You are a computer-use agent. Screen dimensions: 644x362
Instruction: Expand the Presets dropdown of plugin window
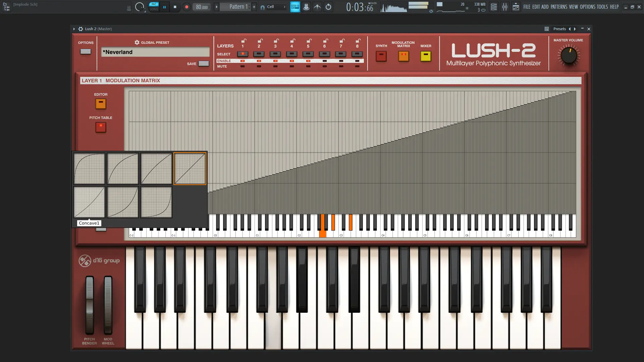click(x=559, y=29)
